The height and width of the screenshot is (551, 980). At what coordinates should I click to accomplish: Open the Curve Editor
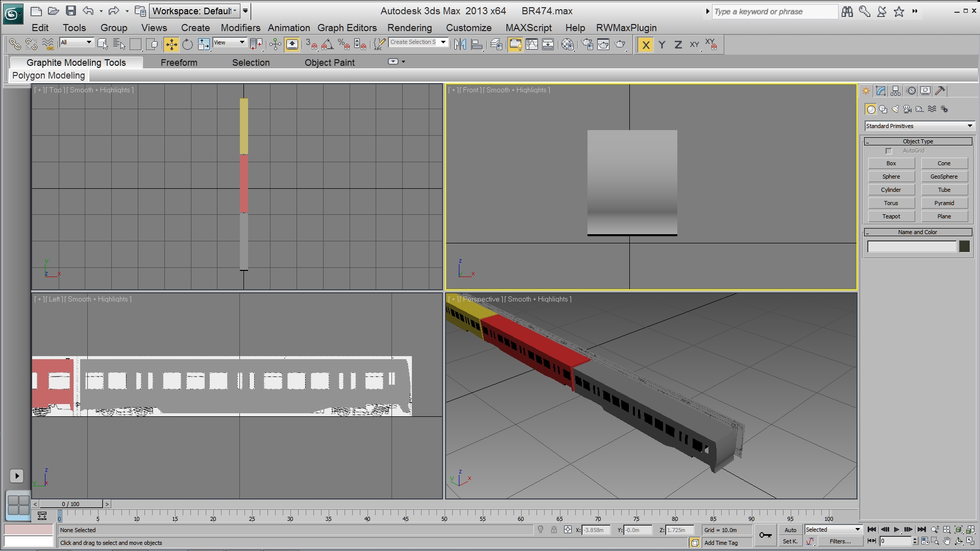pos(532,45)
